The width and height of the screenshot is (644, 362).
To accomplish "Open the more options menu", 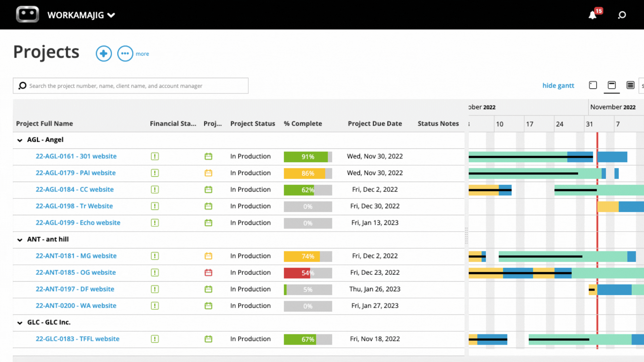I will pyautogui.click(x=125, y=54).
